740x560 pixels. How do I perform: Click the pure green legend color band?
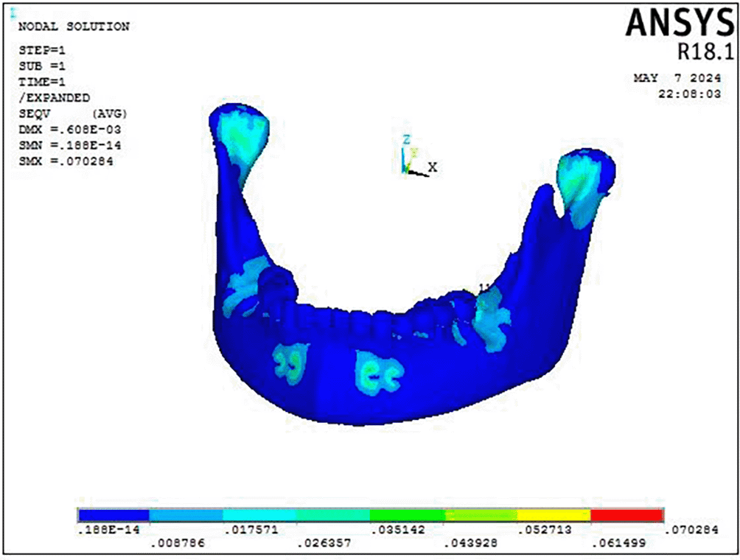click(x=406, y=515)
